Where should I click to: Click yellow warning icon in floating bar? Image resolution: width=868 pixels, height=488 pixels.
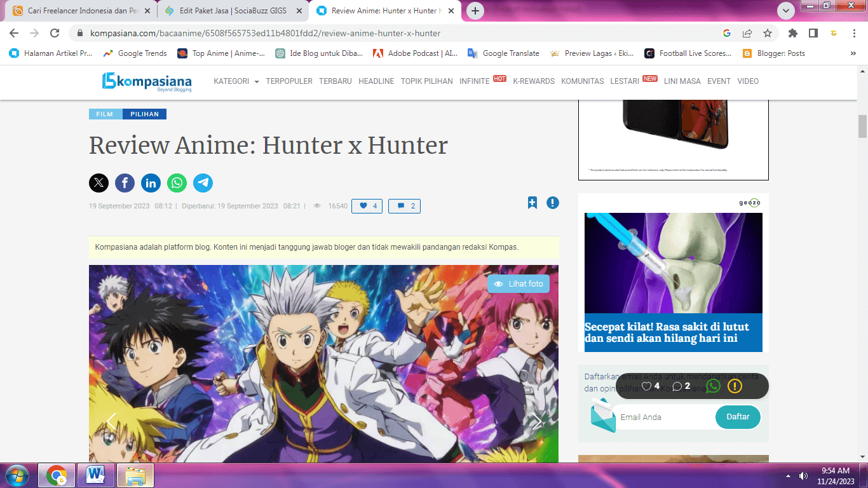click(735, 386)
